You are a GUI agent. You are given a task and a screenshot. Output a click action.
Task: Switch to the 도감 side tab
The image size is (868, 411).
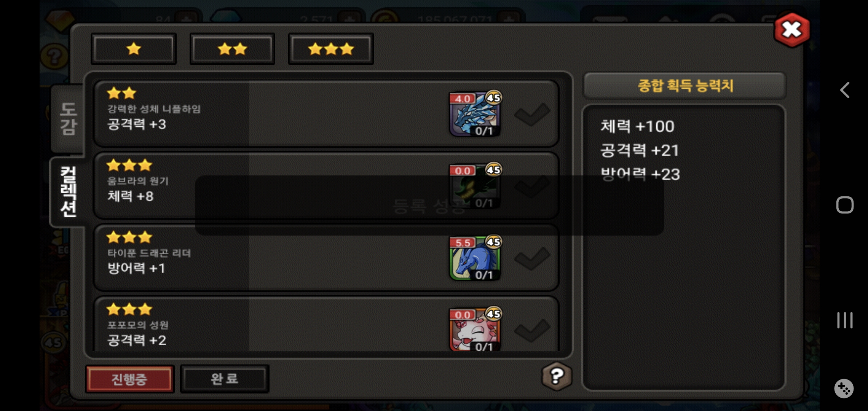click(68, 119)
